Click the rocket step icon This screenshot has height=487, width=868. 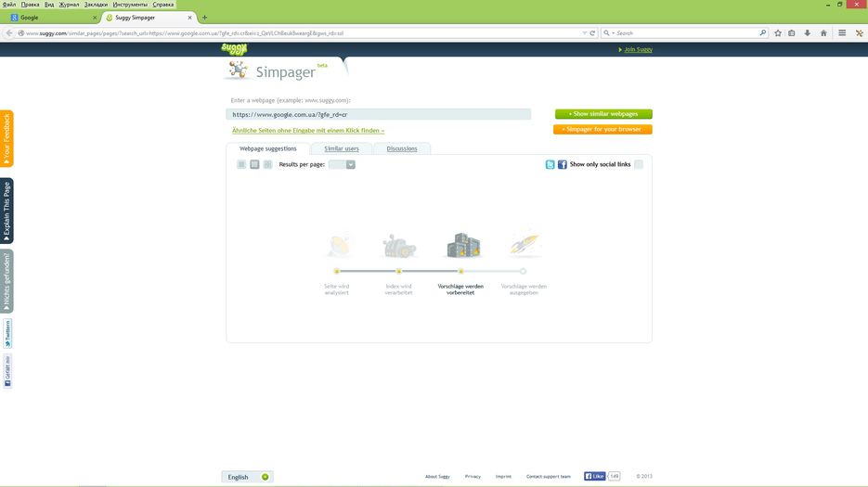[525, 244]
